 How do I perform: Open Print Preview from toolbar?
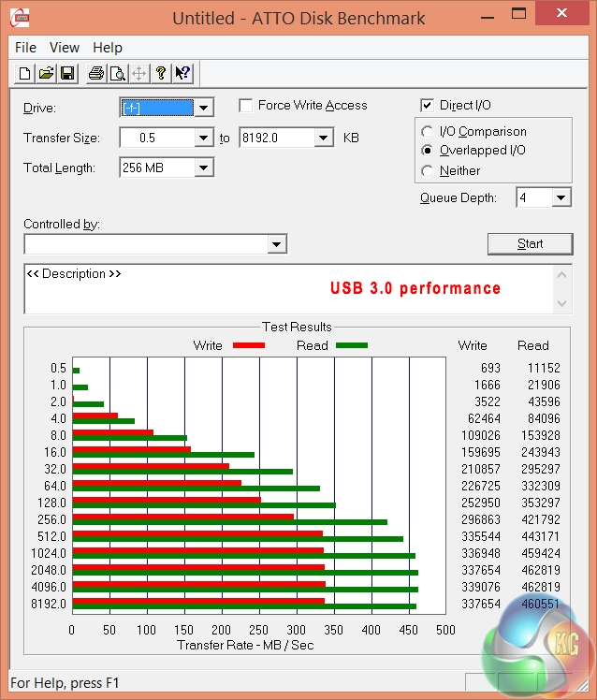pos(118,73)
